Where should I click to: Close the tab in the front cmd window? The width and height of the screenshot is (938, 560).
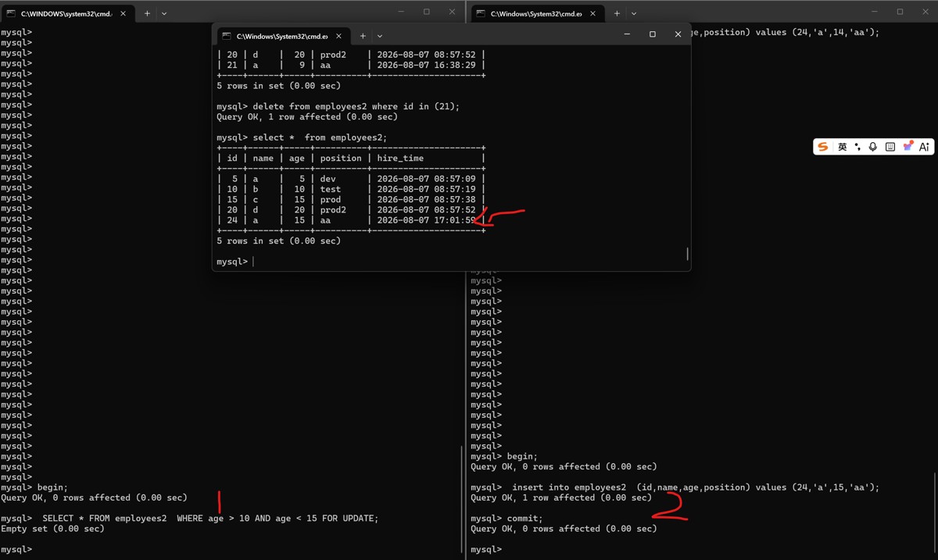click(x=339, y=36)
